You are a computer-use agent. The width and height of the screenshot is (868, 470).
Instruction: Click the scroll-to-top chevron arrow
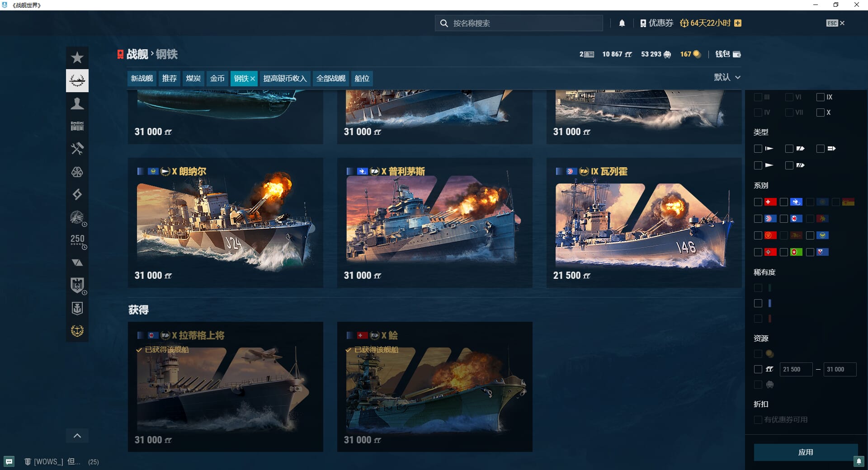[x=77, y=436]
